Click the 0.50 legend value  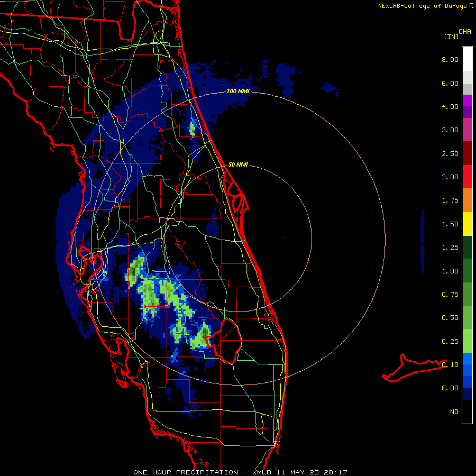(450, 318)
